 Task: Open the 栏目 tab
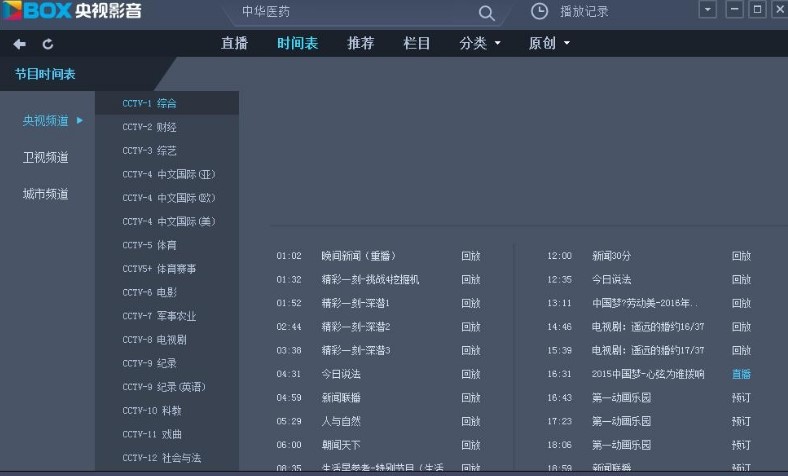[x=417, y=43]
